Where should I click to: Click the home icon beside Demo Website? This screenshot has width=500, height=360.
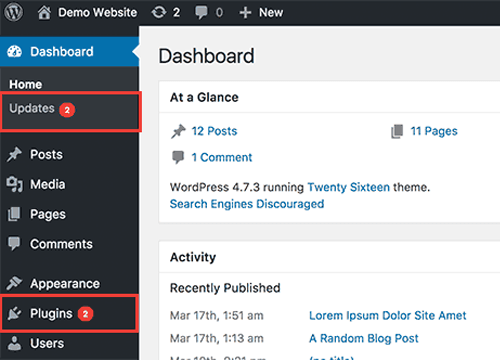click(44, 13)
